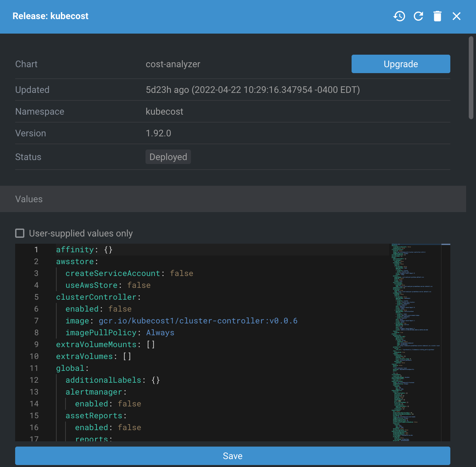Click the code minimap overview

416,343
